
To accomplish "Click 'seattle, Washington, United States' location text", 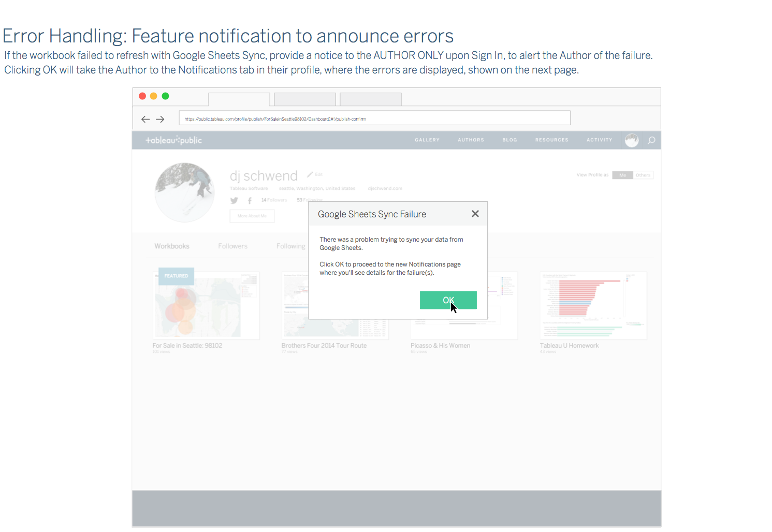I will (317, 188).
